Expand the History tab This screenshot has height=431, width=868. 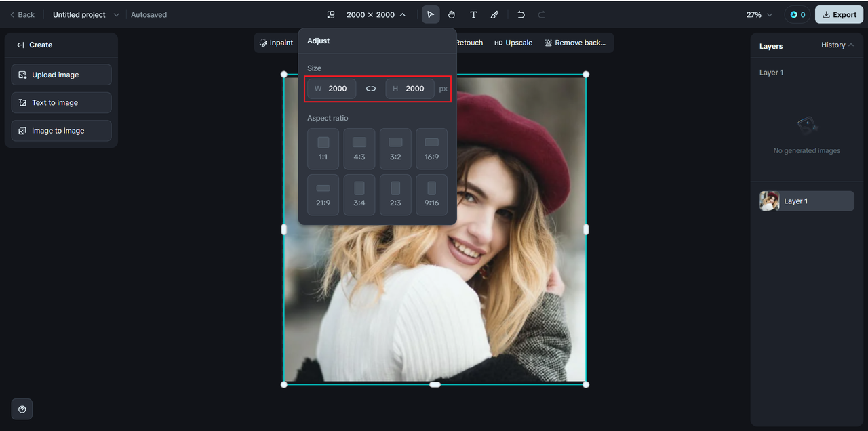(837, 45)
